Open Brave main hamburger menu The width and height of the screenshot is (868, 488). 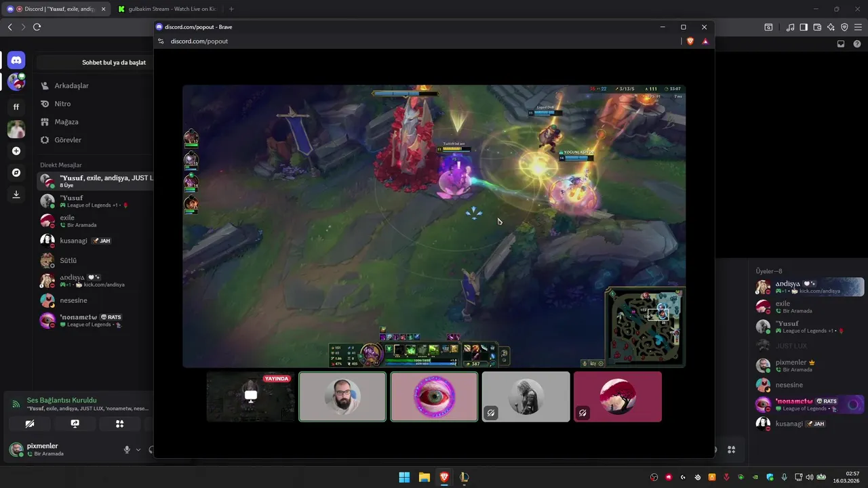coord(858,27)
